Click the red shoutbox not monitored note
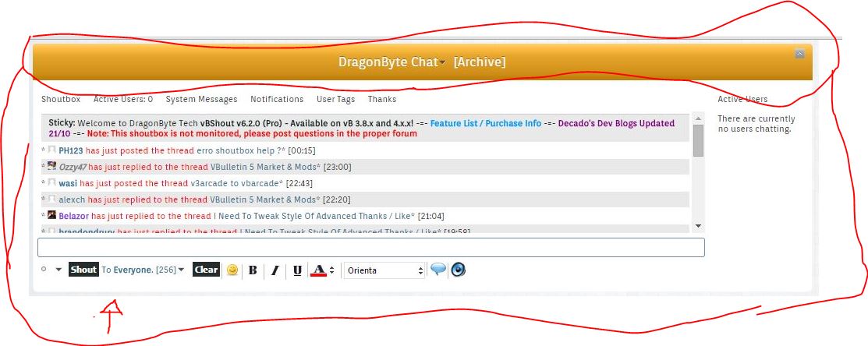Viewport: 868px width, 346px height. [252, 134]
